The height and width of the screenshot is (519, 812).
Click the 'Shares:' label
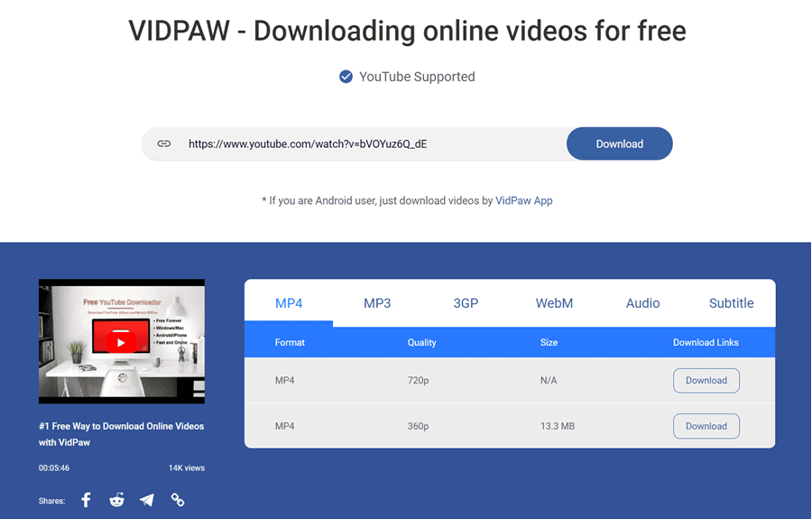coord(51,501)
